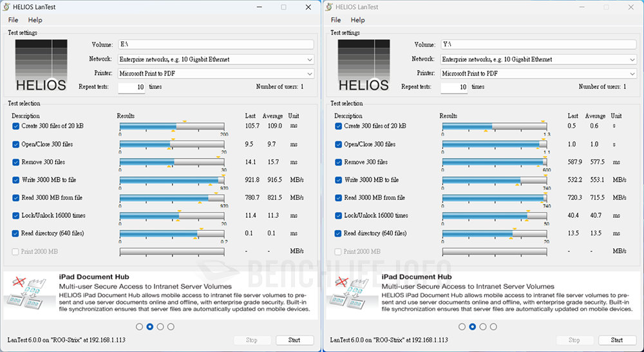The image size is (644, 352).
Task: Open the Help menu in right window
Action: (x=357, y=20)
